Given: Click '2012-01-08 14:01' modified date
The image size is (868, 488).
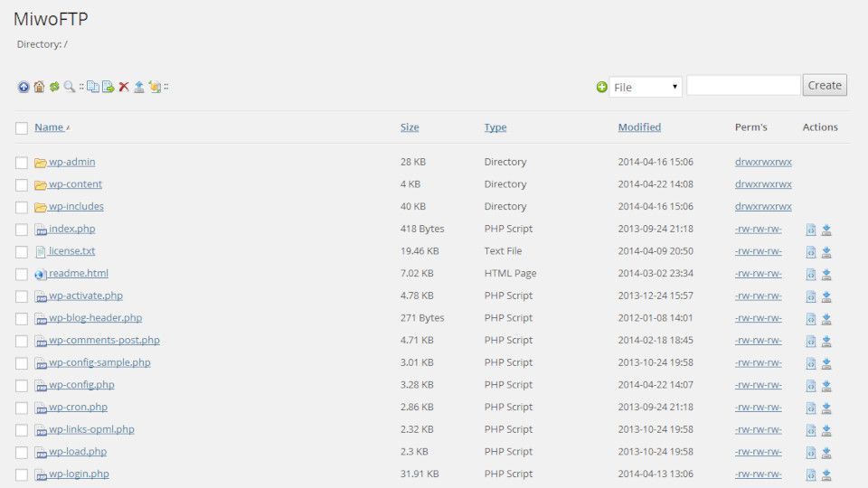Looking at the screenshot, I should tap(656, 317).
